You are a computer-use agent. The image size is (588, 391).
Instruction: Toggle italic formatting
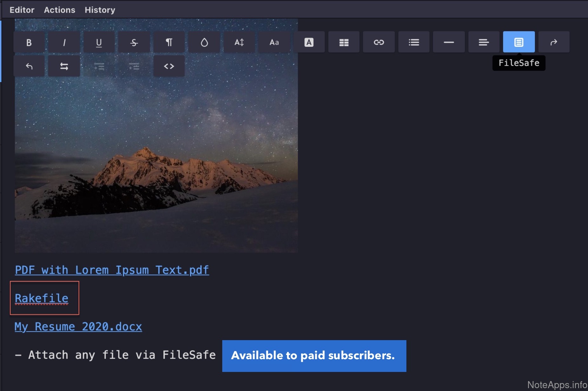(64, 42)
